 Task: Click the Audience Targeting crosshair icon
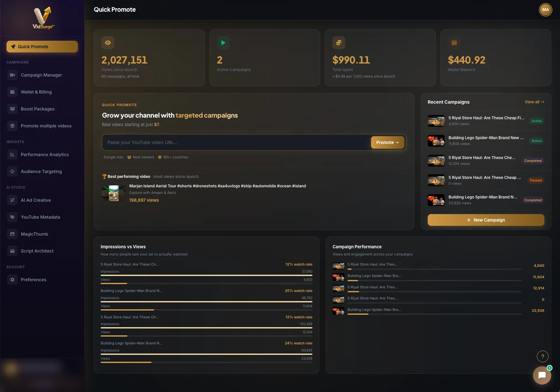point(12,171)
